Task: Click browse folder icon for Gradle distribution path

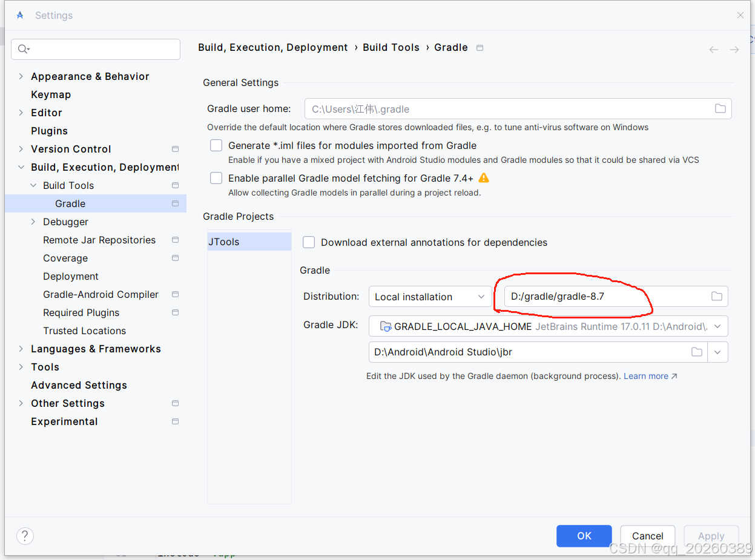Action: [716, 296]
